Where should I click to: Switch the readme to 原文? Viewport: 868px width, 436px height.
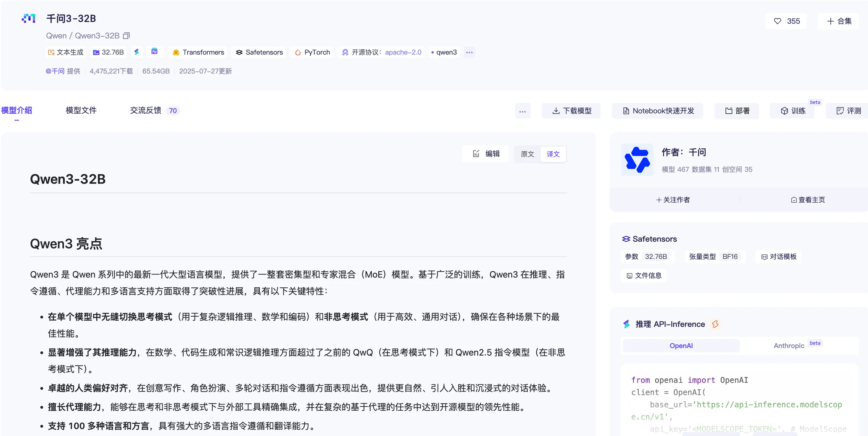(x=527, y=154)
